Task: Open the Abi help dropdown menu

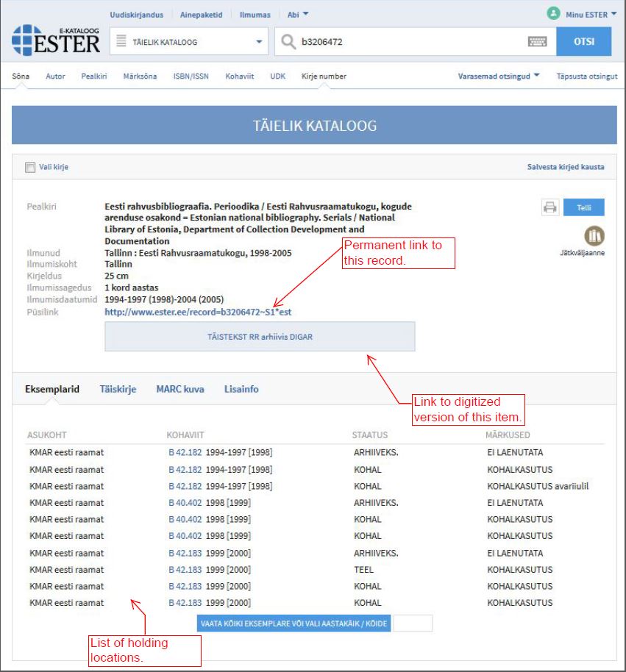Action: [298, 15]
